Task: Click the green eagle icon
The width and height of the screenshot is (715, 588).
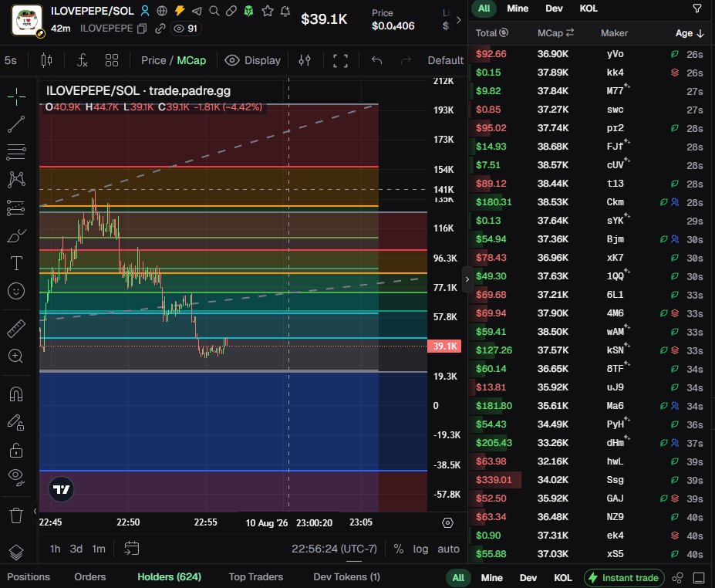Action: click(x=249, y=11)
